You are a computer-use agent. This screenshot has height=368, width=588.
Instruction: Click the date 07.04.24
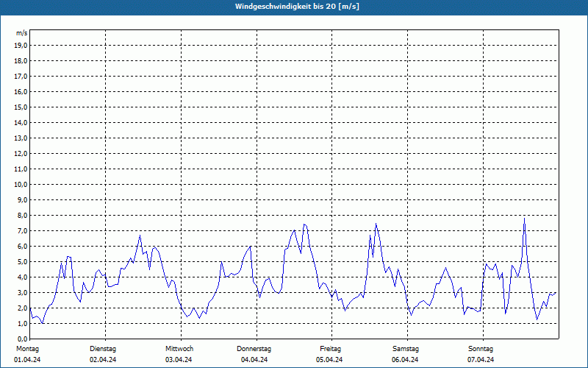coord(481,360)
